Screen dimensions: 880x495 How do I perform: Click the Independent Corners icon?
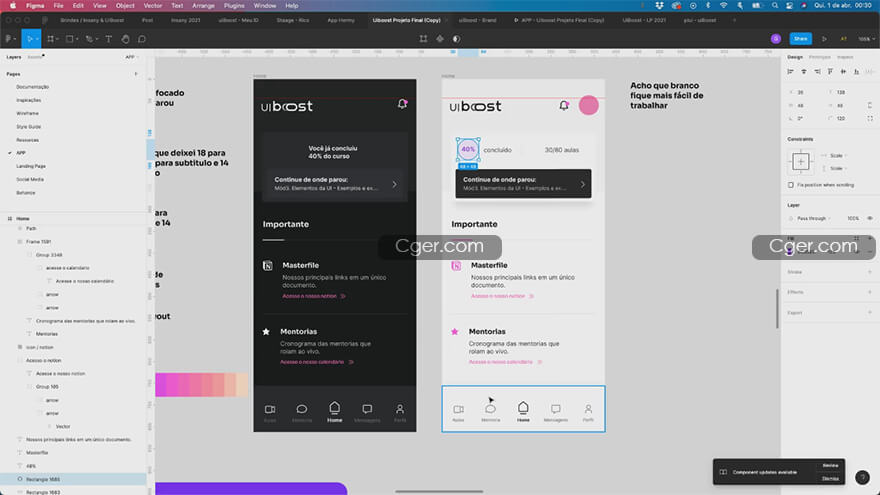coord(870,118)
